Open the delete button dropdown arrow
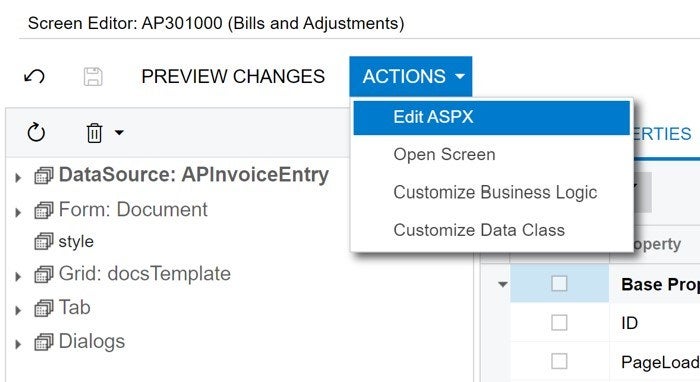This screenshot has height=382, width=700. [x=119, y=133]
